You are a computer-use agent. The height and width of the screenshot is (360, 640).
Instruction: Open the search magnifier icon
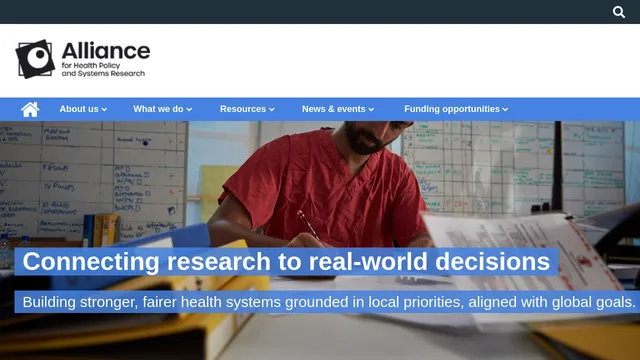[619, 12]
